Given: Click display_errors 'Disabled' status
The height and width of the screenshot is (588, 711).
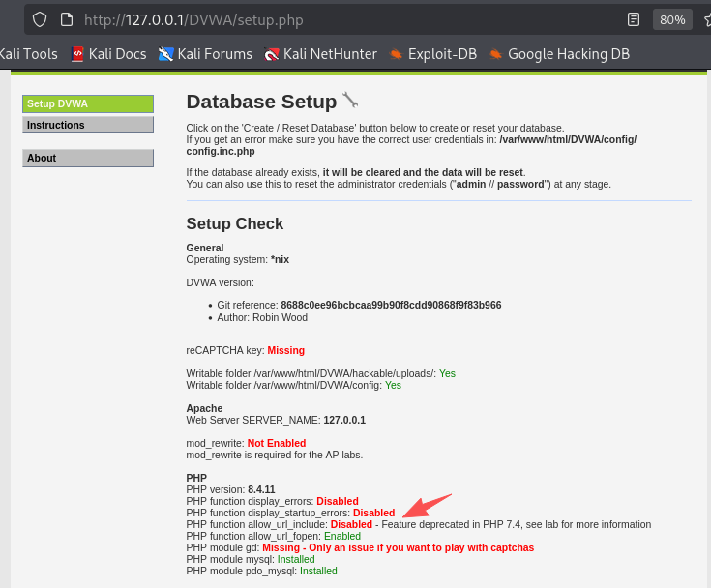Looking at the screenshot, I should click(338, 501).
